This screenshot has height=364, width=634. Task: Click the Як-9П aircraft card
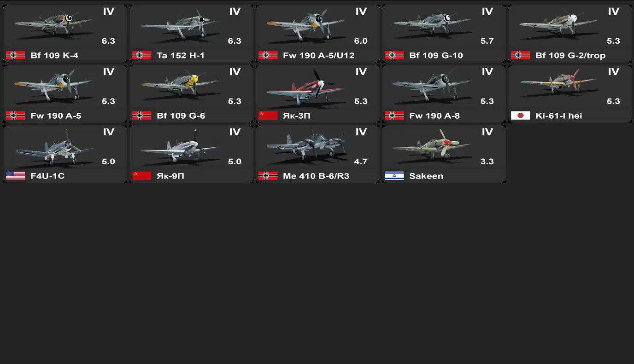coord(191,154)
